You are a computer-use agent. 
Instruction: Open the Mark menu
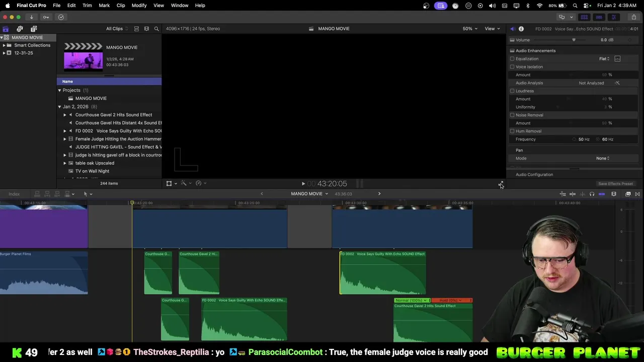[x=104, y=6]
